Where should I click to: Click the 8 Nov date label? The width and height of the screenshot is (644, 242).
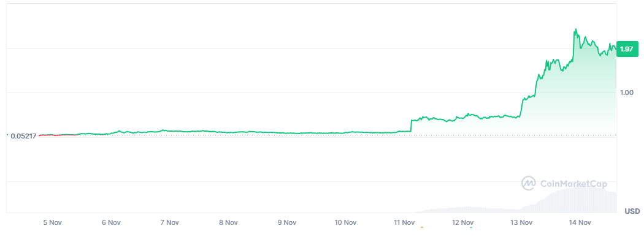[228, 223]
